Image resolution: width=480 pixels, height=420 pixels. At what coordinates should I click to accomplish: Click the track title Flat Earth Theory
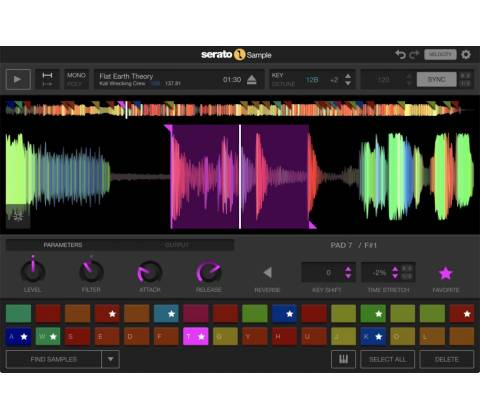tap(126, 76)
